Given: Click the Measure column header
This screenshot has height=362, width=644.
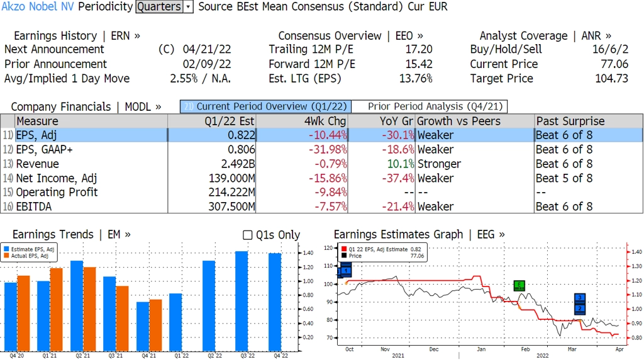Looking at the screenshot, I should (x=91, y=121).
